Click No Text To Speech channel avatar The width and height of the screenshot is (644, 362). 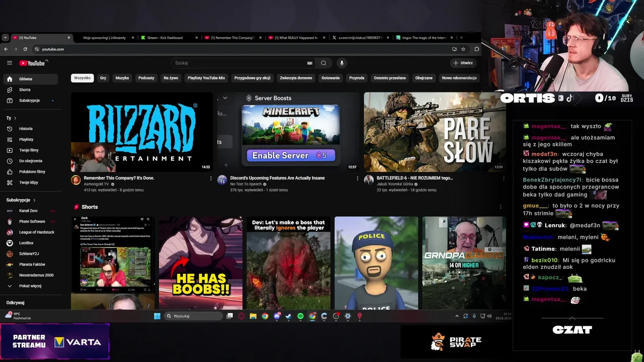(222, 180)
